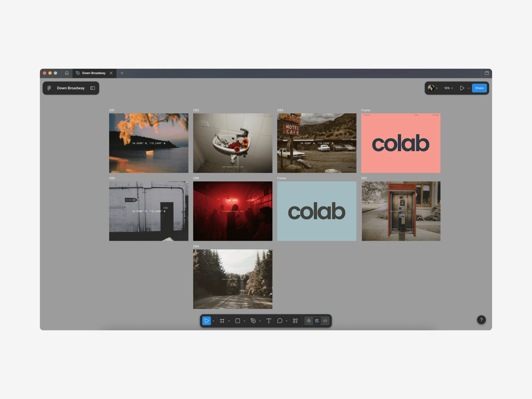Viewport: 532px width, 399px height.
Task: Select the Rectangle shape tool
Action: [238, 321]
